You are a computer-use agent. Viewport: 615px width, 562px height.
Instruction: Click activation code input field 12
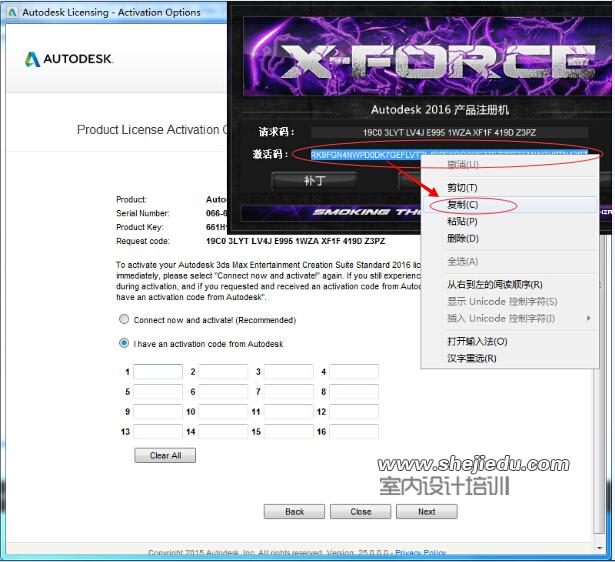[x=354, y=411]
